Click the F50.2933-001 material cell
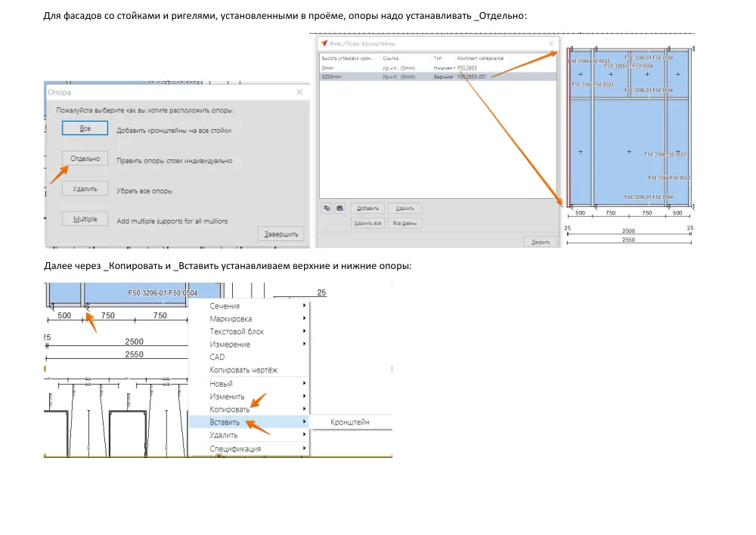 pyautogui.click(x=472, y=76)
